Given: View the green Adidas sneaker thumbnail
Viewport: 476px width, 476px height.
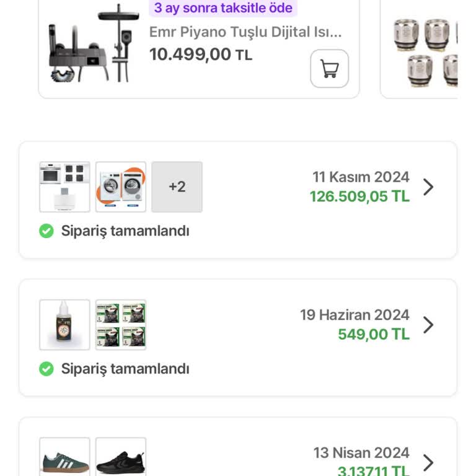Looking at the screenshot, I should pyautogui.click(x=64, y=459).
